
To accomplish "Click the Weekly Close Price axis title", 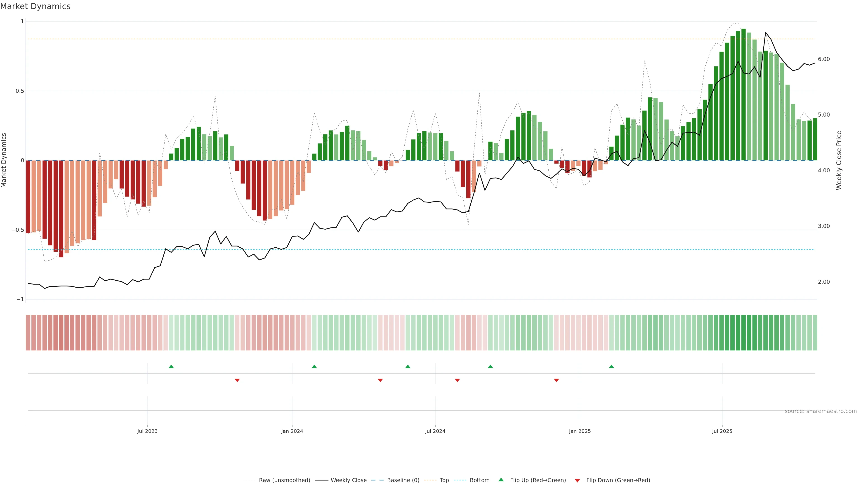I will click(839, 160).
